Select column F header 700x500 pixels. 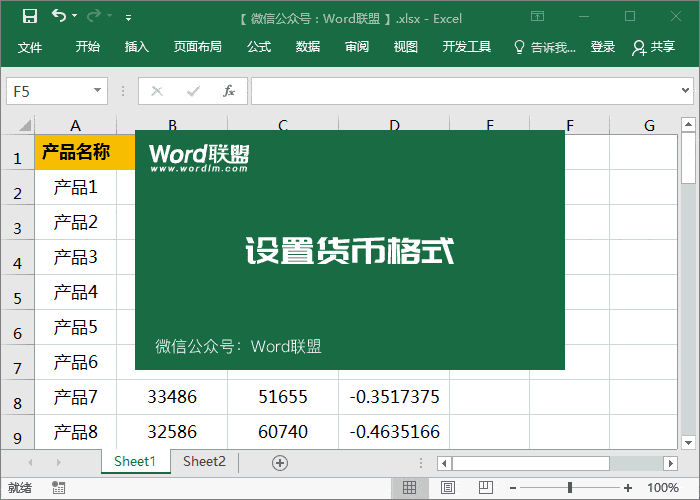pos(570,125)
